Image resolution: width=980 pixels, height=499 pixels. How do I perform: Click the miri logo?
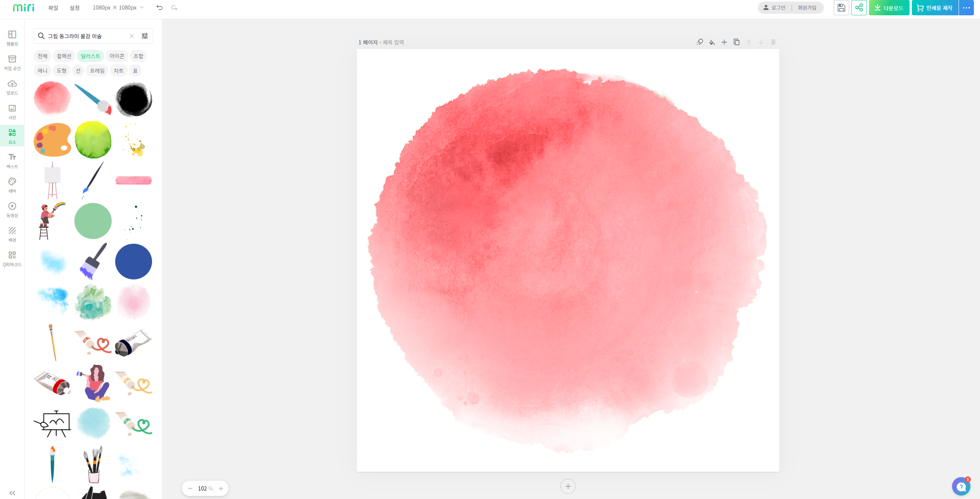coord(24,8)
